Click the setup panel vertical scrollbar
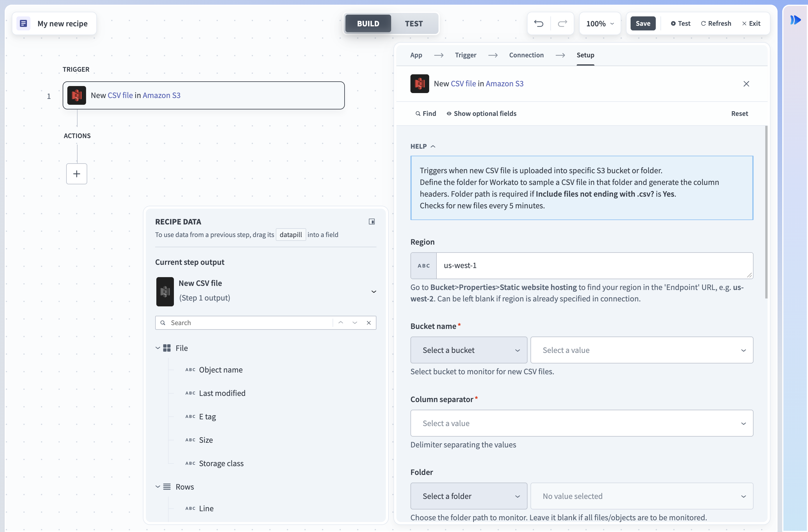This screenshot has height=532, width=808. pyautogui.click(x=766, y=212)
